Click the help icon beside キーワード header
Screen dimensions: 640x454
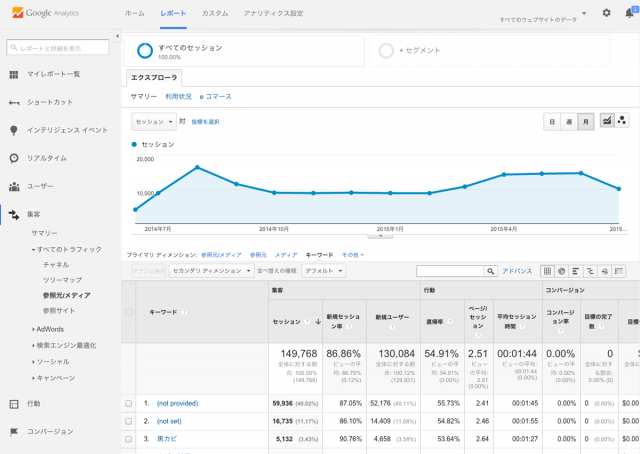(x=184, y=312)
